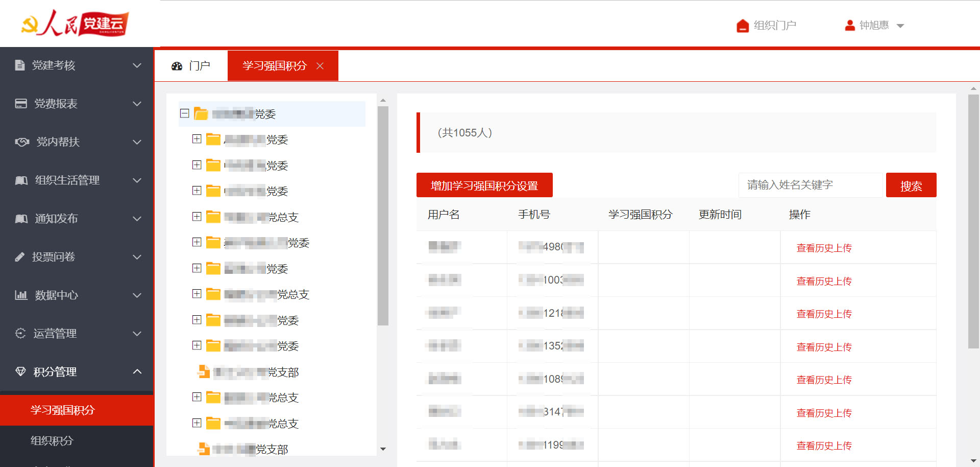Click the open folder icon of root 党委

click(x=201, y=113)
